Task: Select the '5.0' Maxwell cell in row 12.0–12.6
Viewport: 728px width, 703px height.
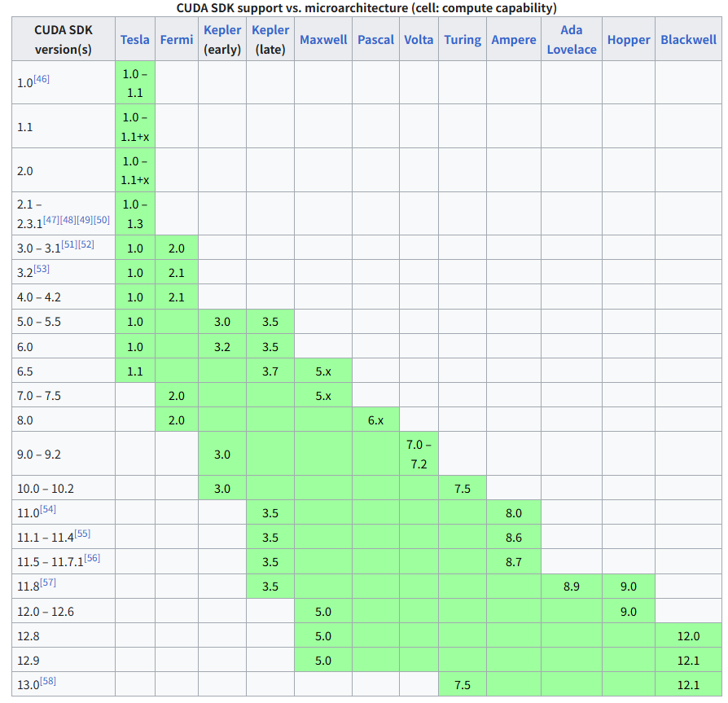Action: tap(323, 611)
